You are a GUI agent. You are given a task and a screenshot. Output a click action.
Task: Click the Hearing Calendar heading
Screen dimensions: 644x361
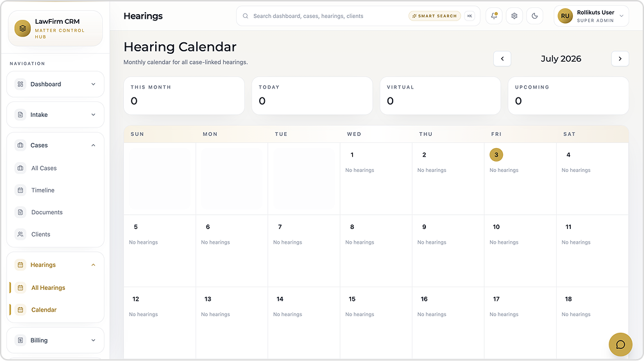pos(180,47)
